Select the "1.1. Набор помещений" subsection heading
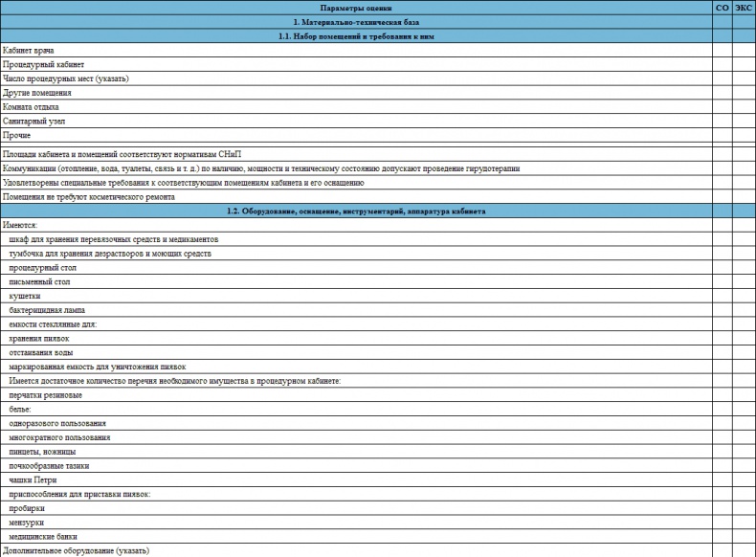This screenshot has width=756, height=557. pos(356,35)
